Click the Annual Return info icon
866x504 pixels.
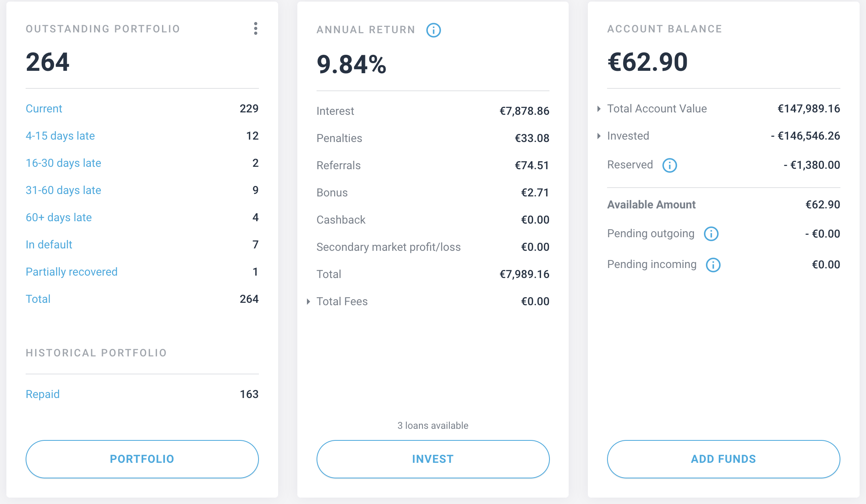(433, 30)
